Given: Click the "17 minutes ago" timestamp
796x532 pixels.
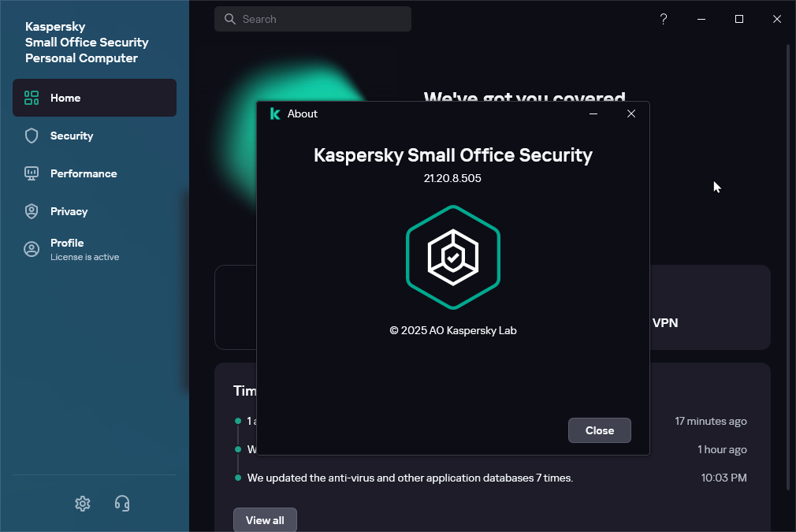Looking at the screenshot, I should point(711,422).
